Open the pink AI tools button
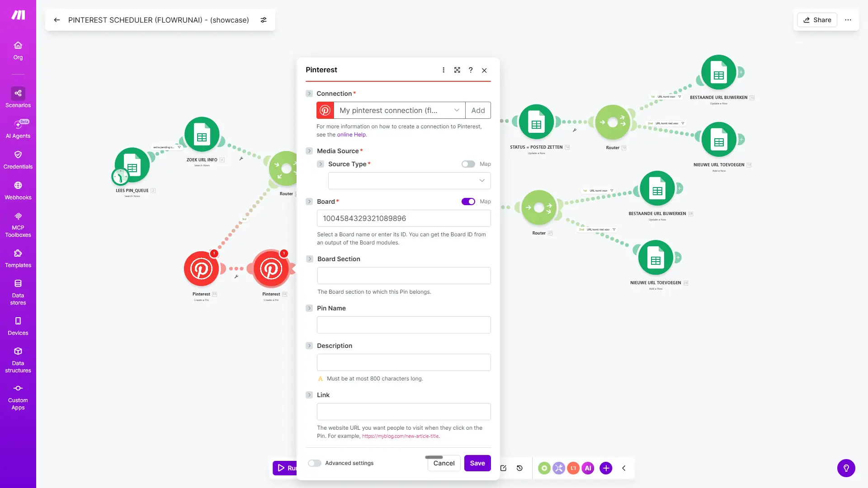Image resolution: width=868 pixels, height=488 pixels. click(588, 468)
